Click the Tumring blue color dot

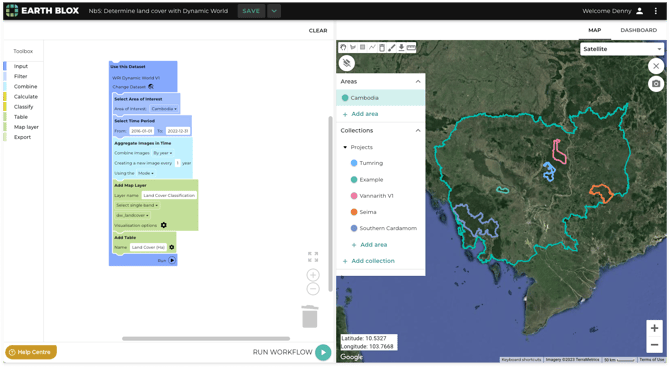pyautogui.click(x=354, y=163)
